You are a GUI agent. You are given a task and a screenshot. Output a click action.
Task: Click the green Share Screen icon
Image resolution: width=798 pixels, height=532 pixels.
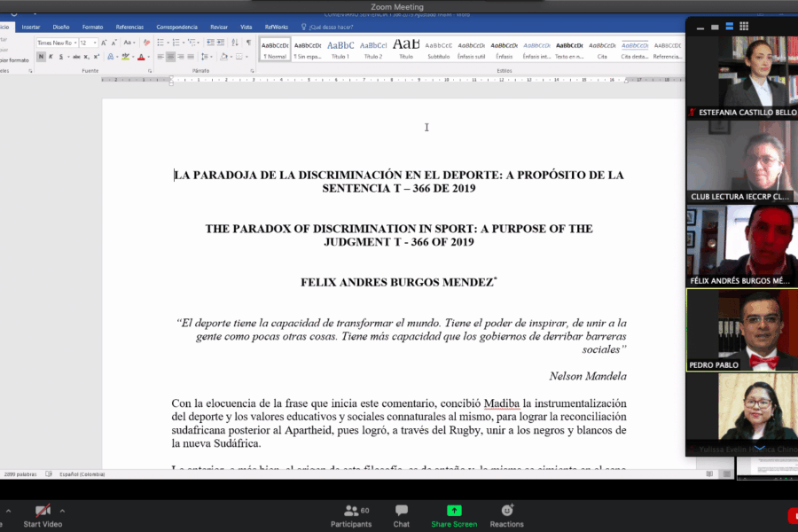(x=454, y=511)
